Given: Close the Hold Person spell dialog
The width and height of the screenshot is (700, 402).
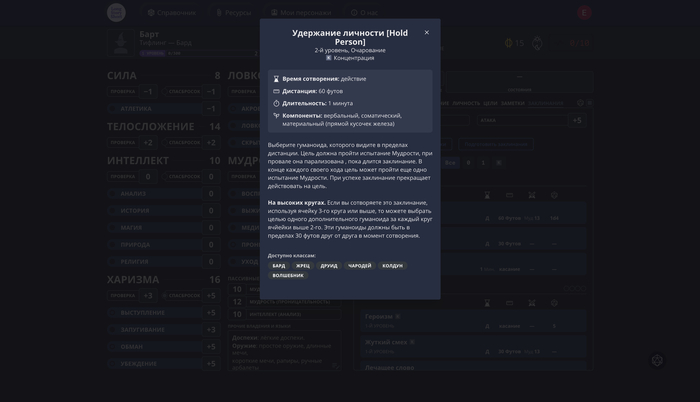Looking at the screenshot, I should click(x=426, y=32).
